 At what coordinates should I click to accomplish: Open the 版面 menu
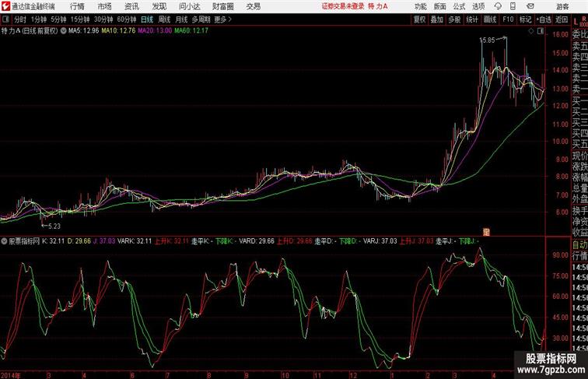coord(440,6)
